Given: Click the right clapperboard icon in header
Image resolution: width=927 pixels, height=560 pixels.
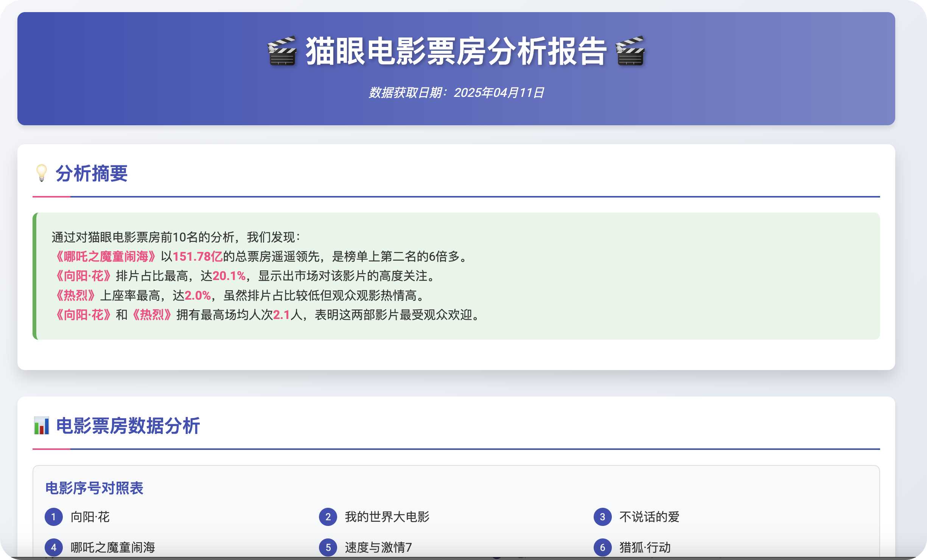Looking at the screenshot, I should click(x=630, y=51).
